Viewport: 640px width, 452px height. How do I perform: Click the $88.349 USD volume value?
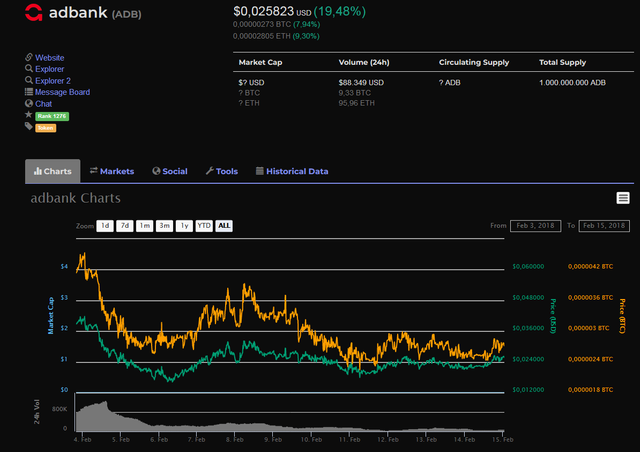(361, 82)
